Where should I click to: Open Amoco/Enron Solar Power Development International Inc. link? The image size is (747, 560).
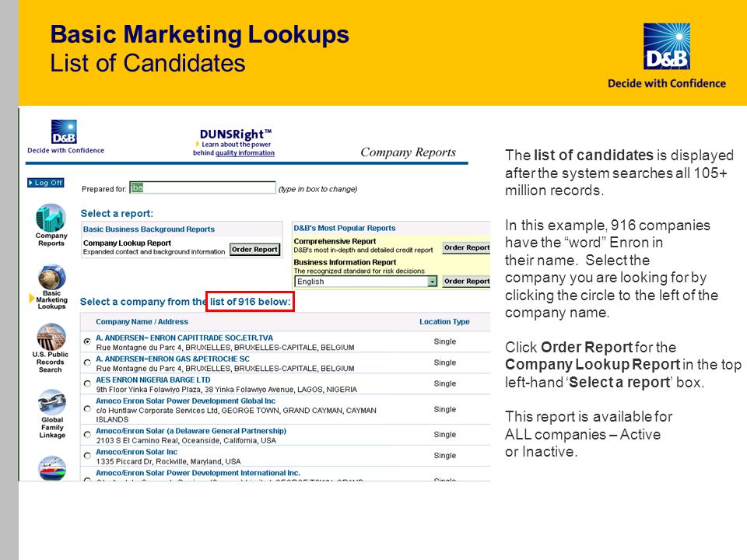(198, 473)
